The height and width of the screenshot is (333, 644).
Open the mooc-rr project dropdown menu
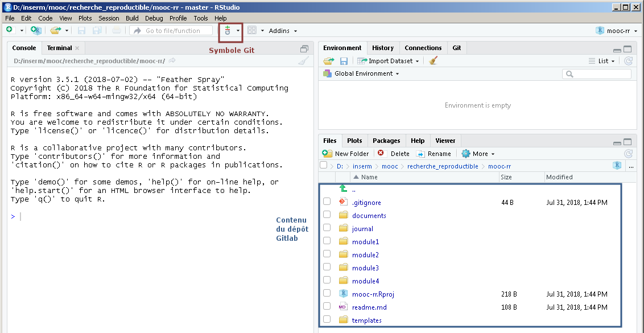pyautogui.click(x=617, y=31)
